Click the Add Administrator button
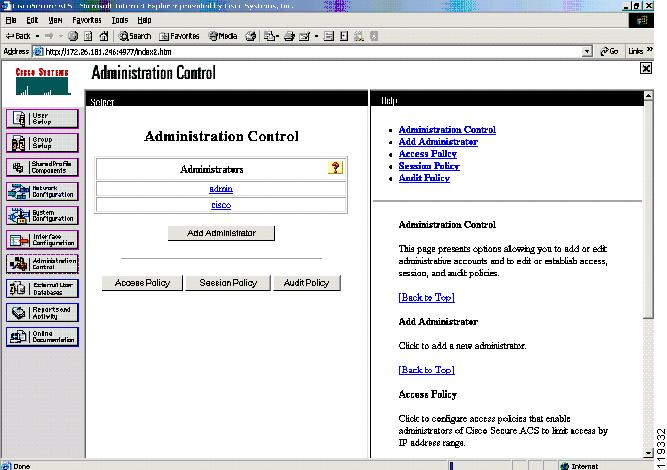 [x=221, y=233]
